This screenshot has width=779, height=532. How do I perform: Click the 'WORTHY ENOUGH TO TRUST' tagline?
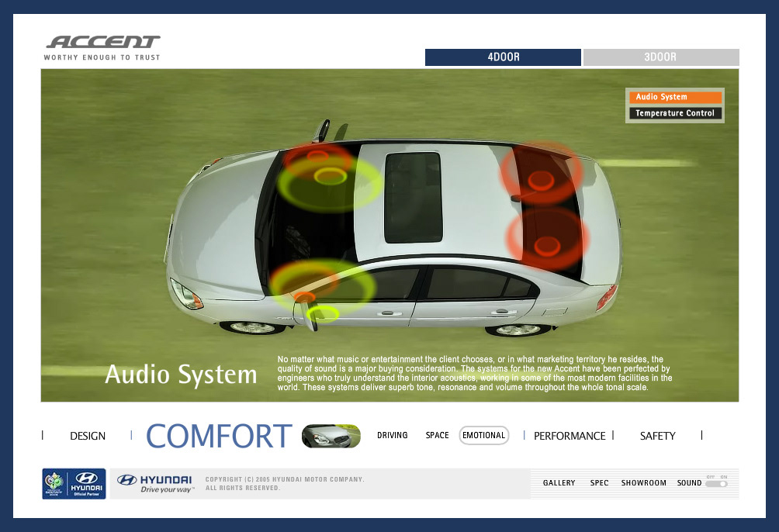pos(102,57)
